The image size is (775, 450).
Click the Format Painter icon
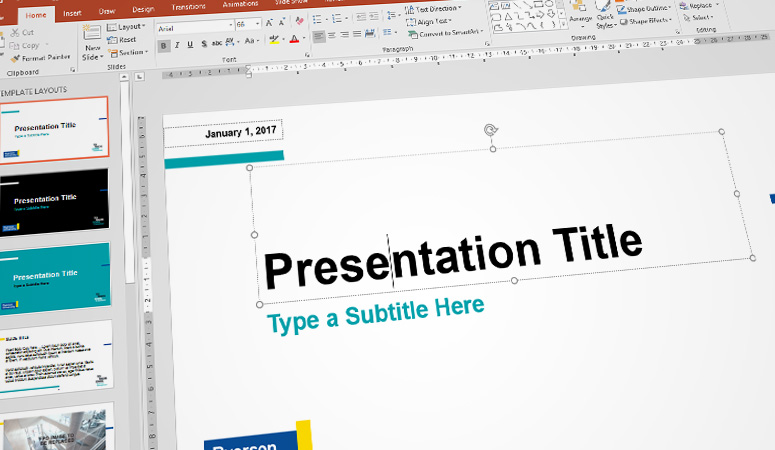[x=14, y=58]
